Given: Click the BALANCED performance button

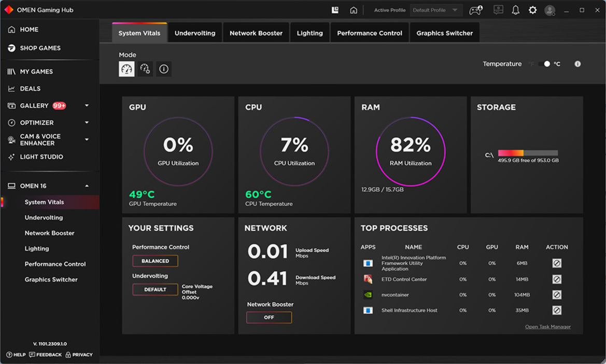Looking at the screenshot, I should 155,261.
